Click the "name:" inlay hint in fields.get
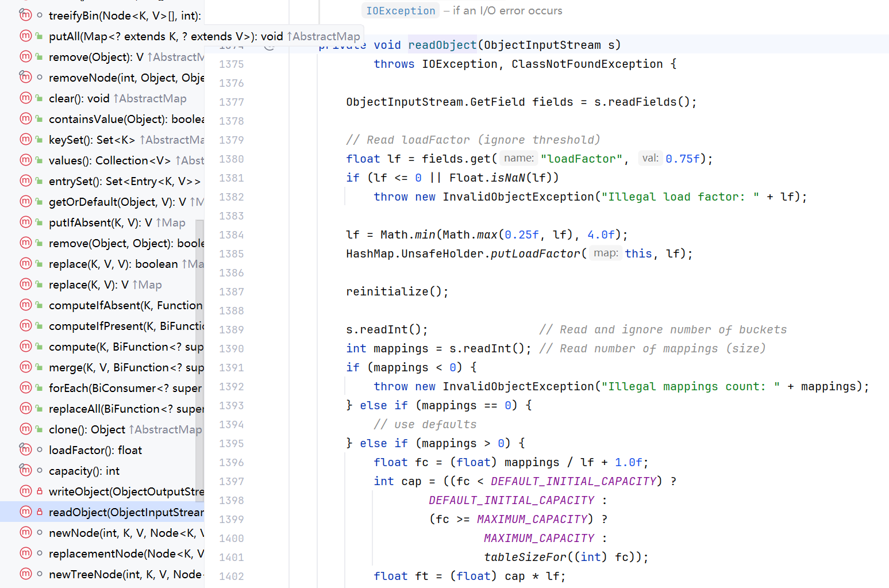This screenshot has height=588, width=889. tap(518, 159)
